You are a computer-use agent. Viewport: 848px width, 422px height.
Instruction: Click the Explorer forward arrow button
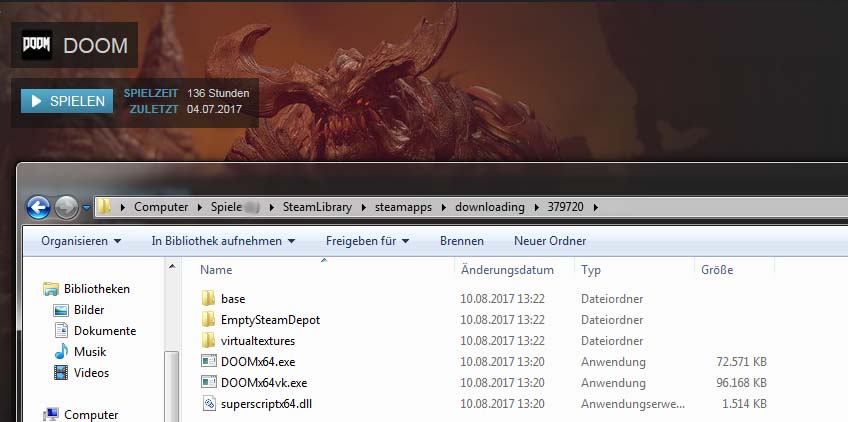[67, 208]
